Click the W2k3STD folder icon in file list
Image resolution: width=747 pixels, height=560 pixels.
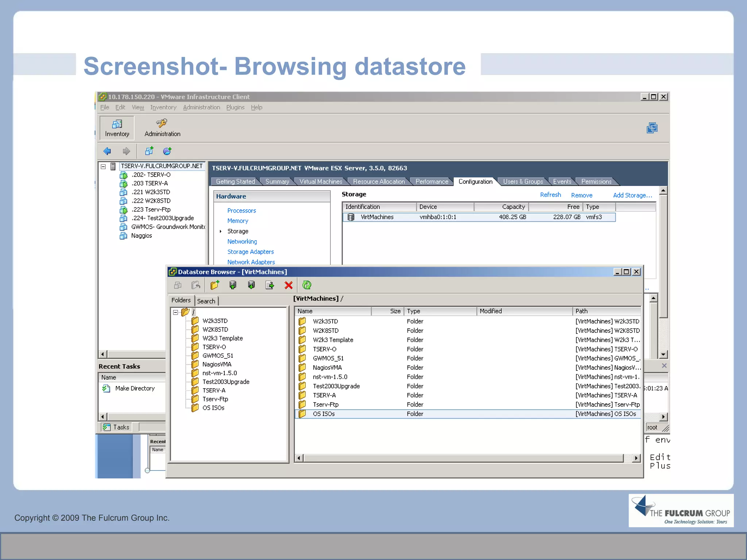tap(302, 321)
